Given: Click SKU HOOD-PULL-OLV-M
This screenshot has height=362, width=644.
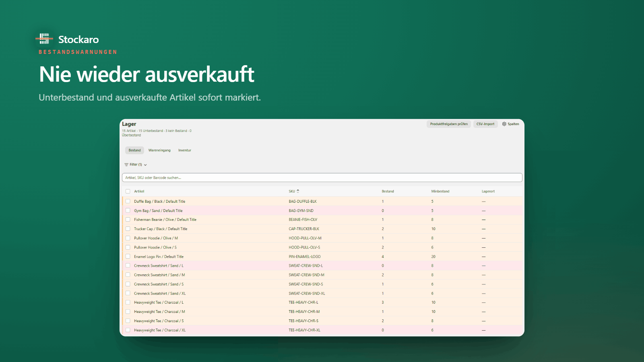Looking at the screenshot, I should click(x=305, y=238).
